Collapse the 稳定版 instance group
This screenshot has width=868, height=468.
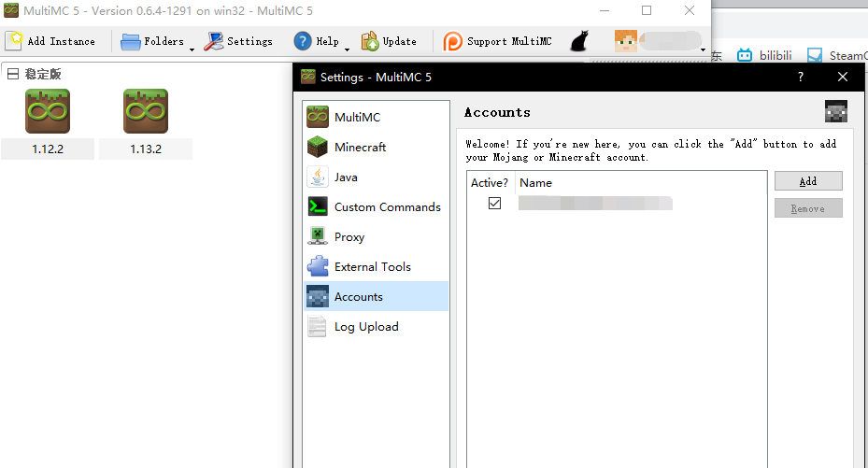pos(13,74)
